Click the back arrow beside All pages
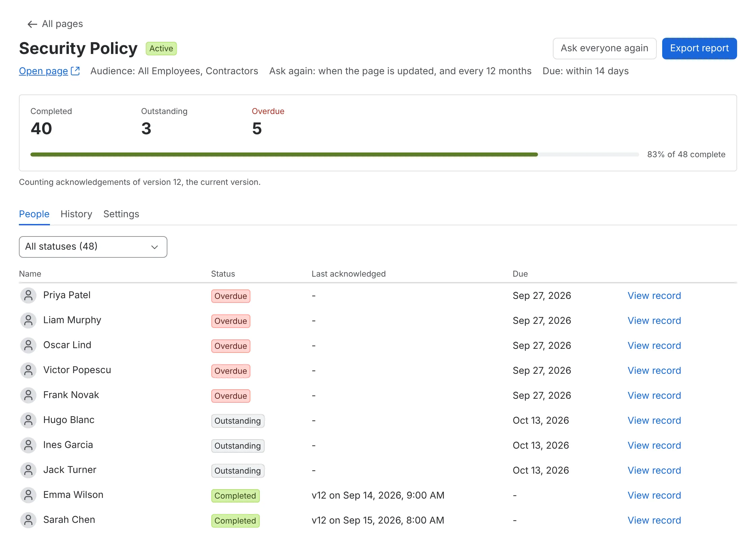 click(32, 24)
